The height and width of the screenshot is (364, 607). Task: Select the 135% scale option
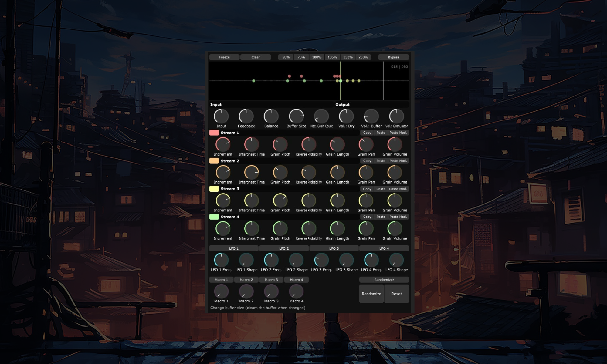tap(332, 57)
